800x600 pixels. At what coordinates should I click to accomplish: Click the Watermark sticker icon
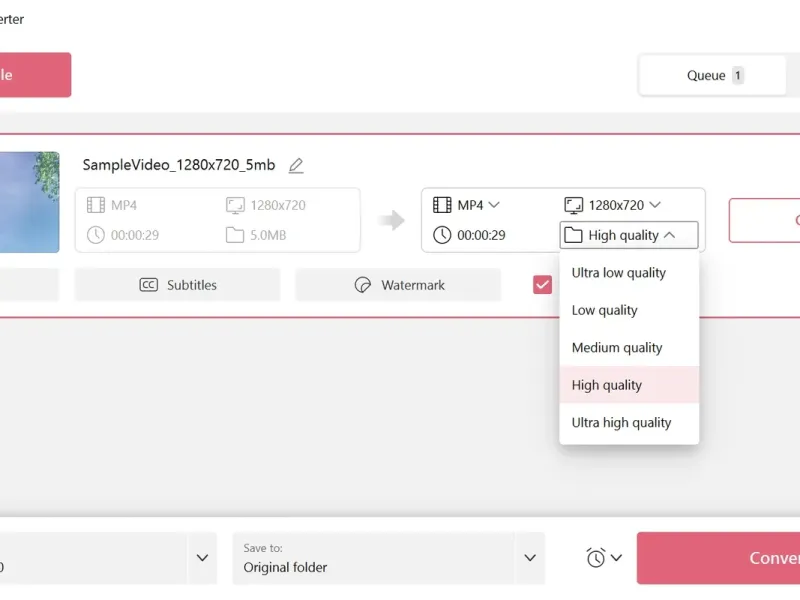[x=363, y=285]
